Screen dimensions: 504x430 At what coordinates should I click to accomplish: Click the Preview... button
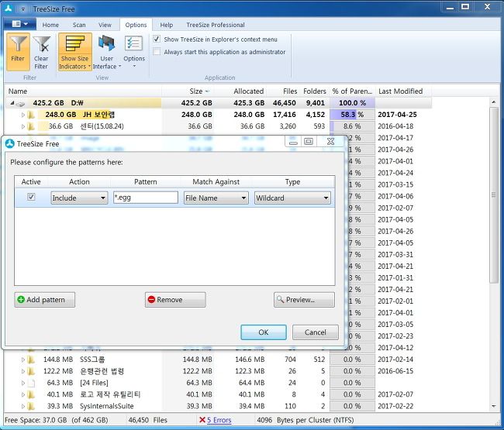304,300
